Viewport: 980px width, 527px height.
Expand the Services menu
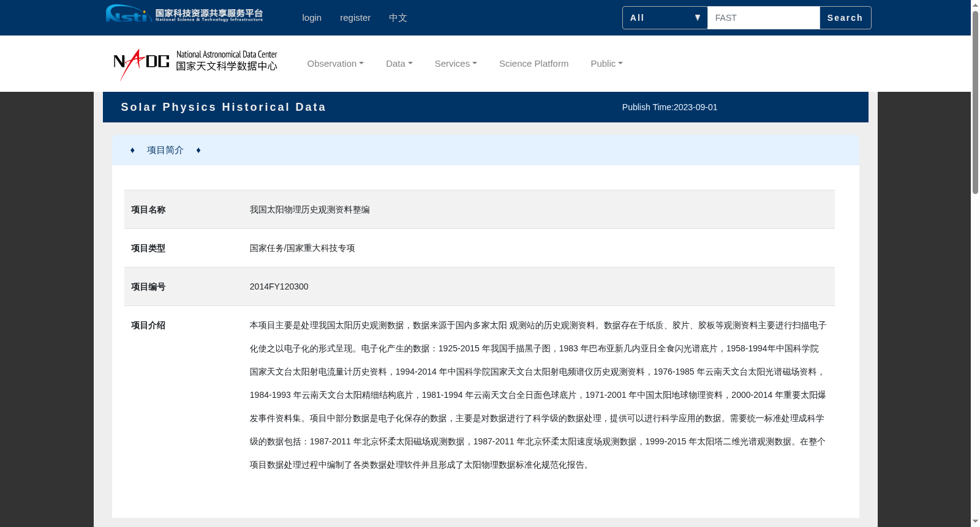pos(456,64)
